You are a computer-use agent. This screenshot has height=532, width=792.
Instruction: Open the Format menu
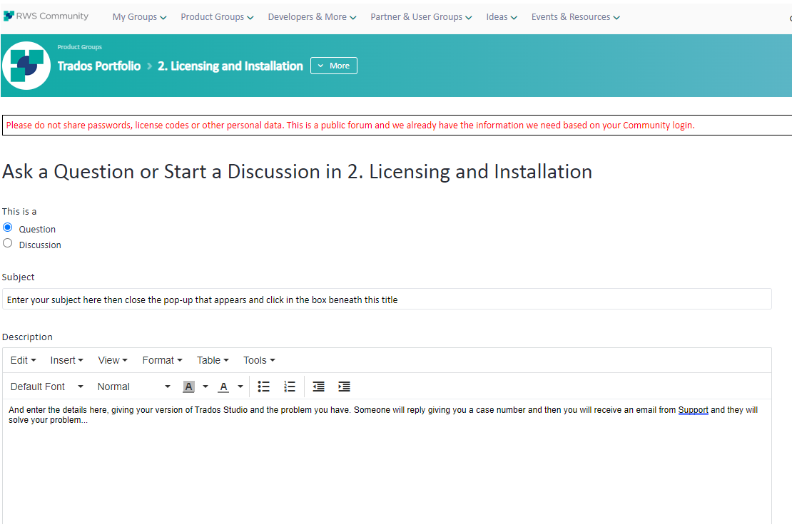click(x=161, y=360)
